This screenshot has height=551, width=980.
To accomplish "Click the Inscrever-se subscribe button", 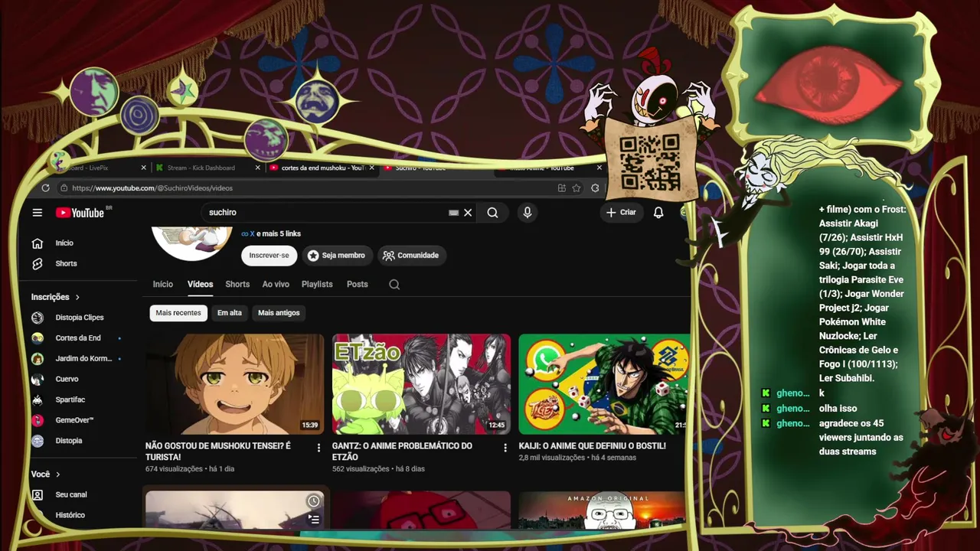I will (x=269, y=256).
